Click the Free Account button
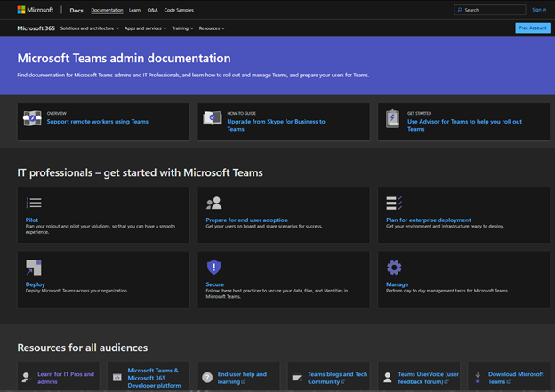555x392 pixels. coord(533,28)
